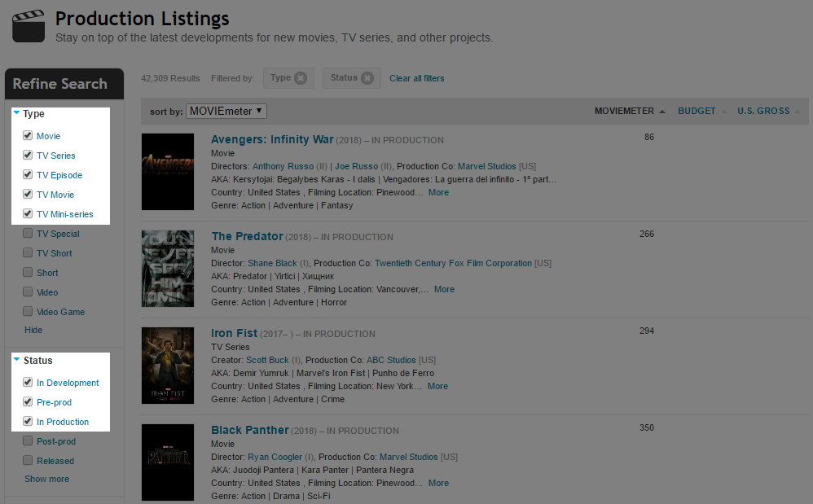Viewport: 813px width, 504px height.
Task: Open the sort by MOVIEmeter dropdown
Action: click(x=226, y=111)
